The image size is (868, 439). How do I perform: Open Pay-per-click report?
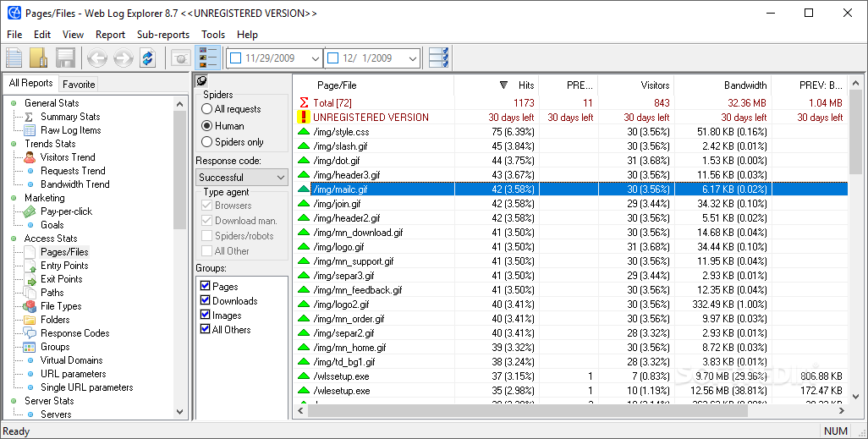[67, 211]
